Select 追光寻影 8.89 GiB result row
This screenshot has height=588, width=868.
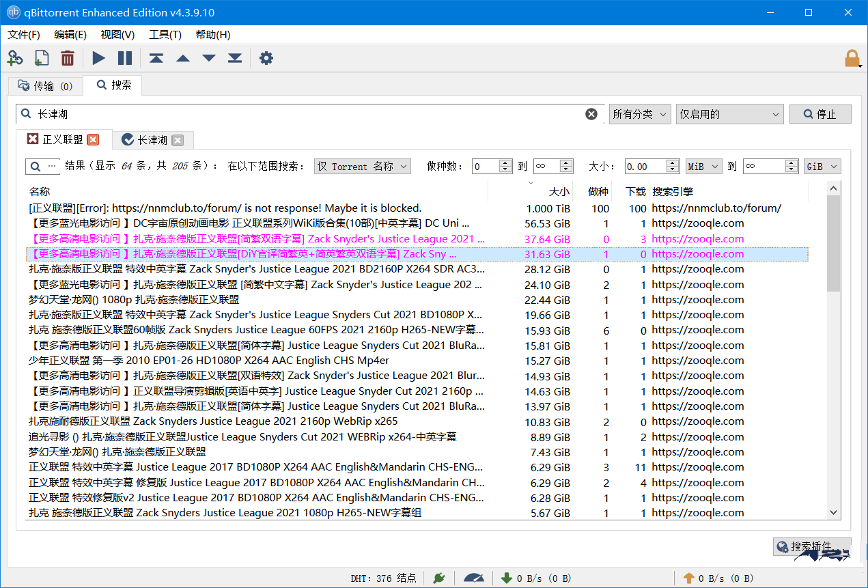coord(417,437)
